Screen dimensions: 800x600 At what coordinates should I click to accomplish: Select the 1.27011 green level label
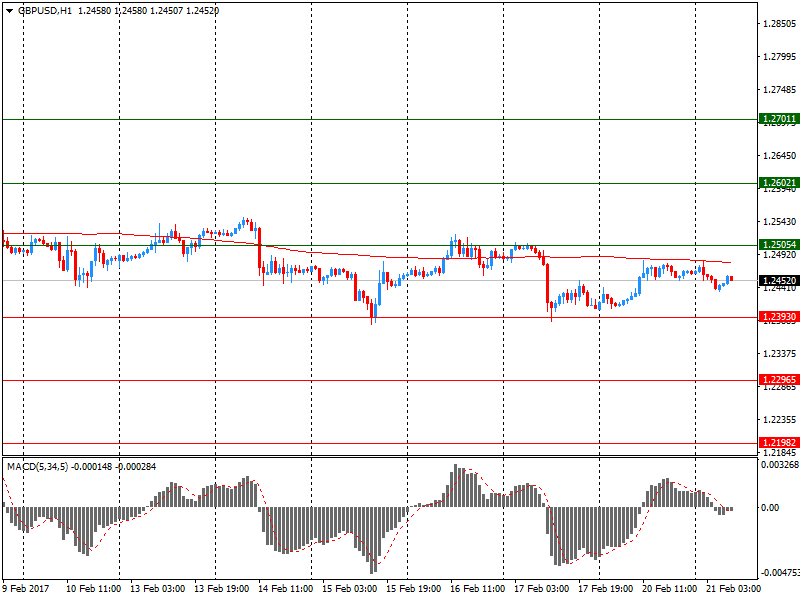pyautogui.click(x=779, y=119)
